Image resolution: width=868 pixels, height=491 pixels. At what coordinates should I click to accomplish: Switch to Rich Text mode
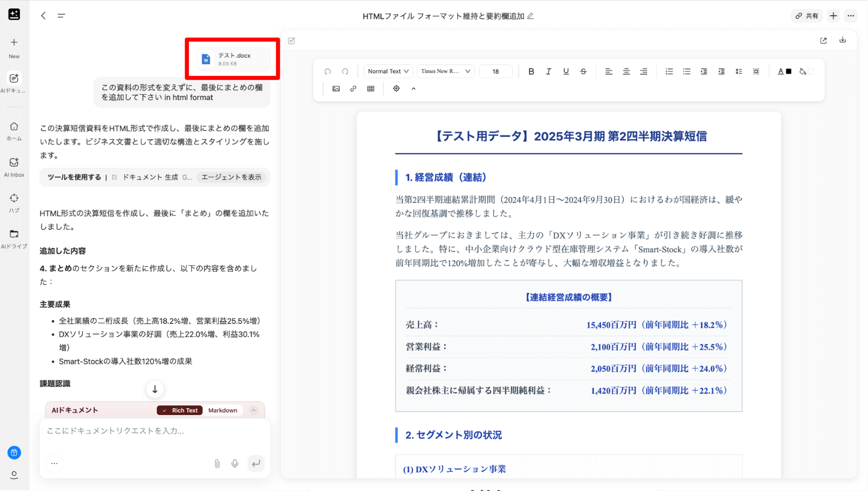180,410
